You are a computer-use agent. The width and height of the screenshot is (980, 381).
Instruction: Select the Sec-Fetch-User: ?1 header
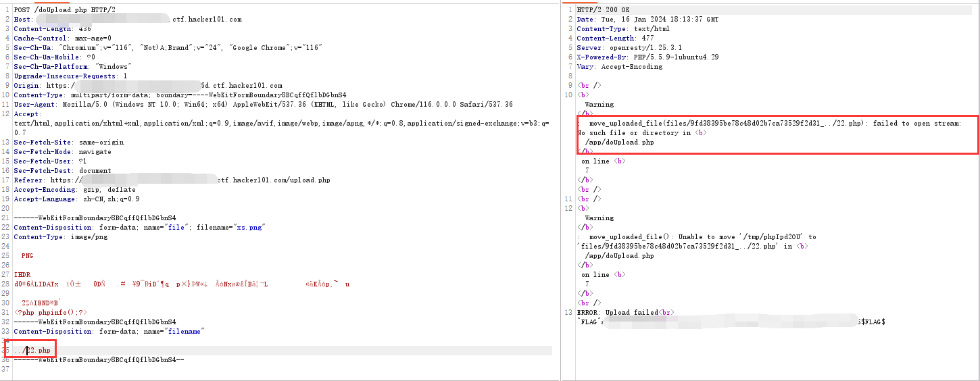pyautogui.click(x=50, y=161)
